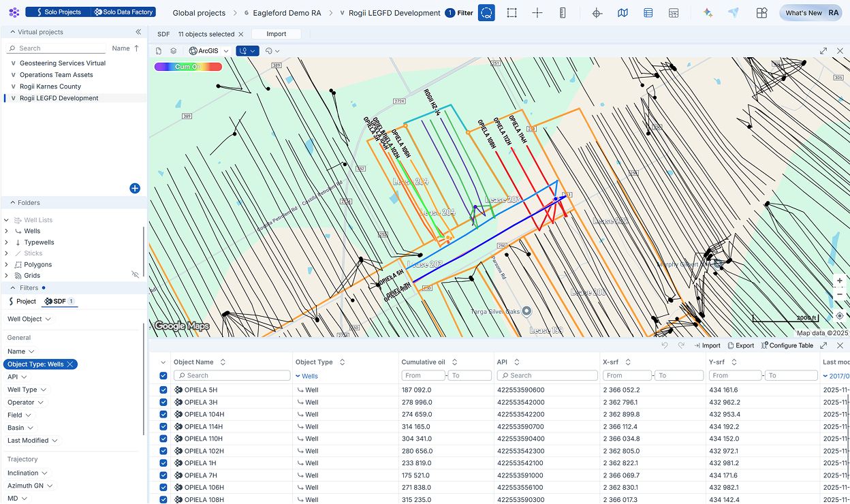Open the panel layout icon beside table icon
Image resolution: width=850 pixels, height=504 pixels.
pyautogui.click(x=674, y=13)
